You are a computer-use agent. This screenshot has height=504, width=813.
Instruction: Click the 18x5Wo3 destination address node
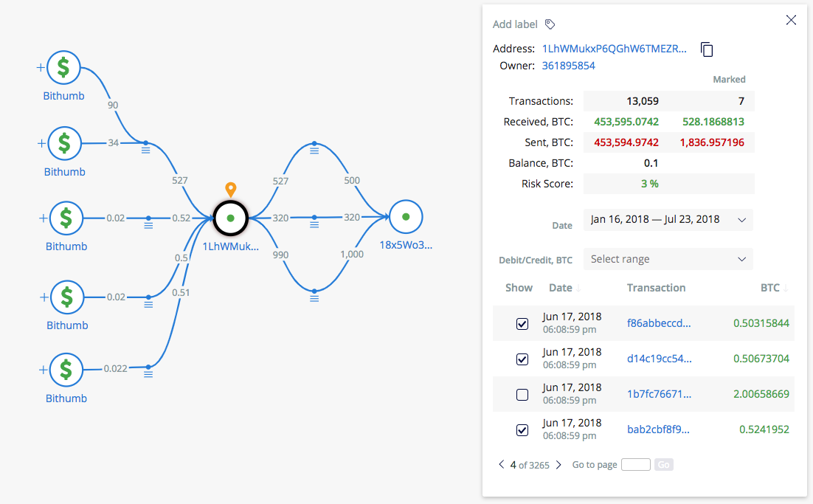pyautogui.click(x=406, y=216)
